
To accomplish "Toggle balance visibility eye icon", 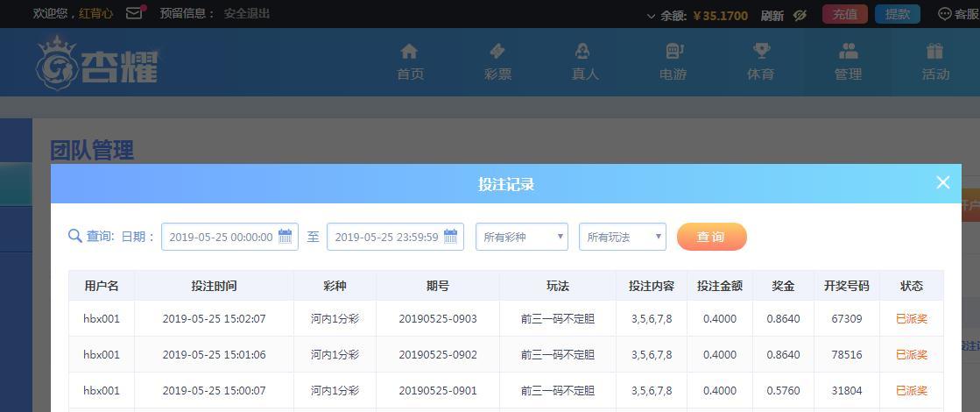I will [800, 16].
